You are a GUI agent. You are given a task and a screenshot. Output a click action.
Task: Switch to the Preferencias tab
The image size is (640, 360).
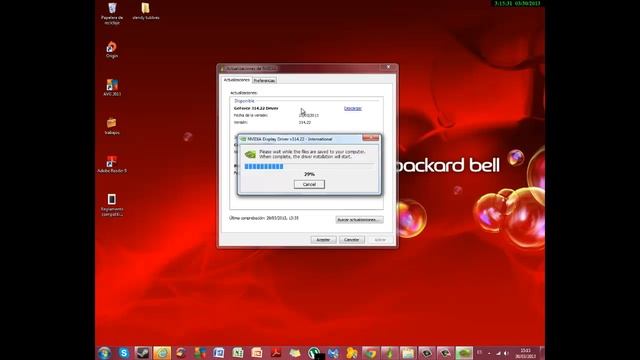[x=264, y=80]
